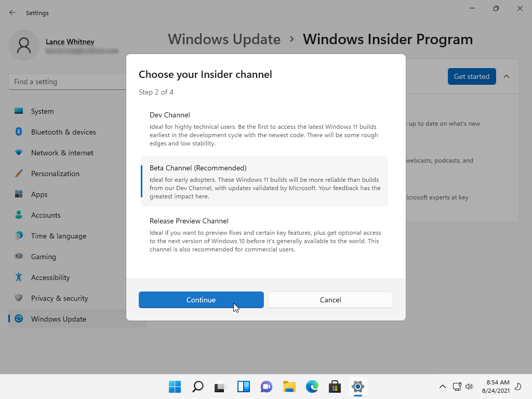Image resolution: width=532 pixels, height=399 pixels.
Task: Click the Time & language label
Action: coord(59,236)
